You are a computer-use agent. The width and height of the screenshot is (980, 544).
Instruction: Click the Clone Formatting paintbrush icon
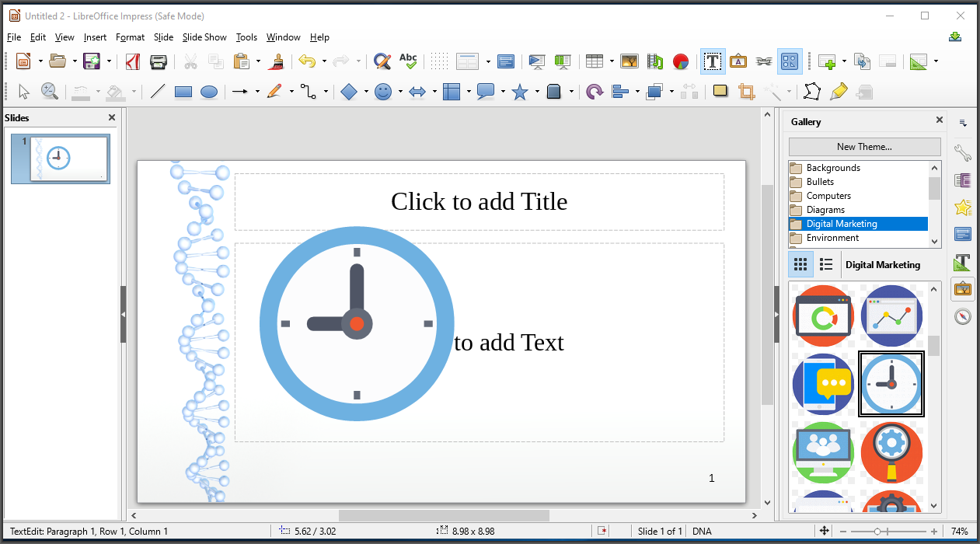[277, 61]
